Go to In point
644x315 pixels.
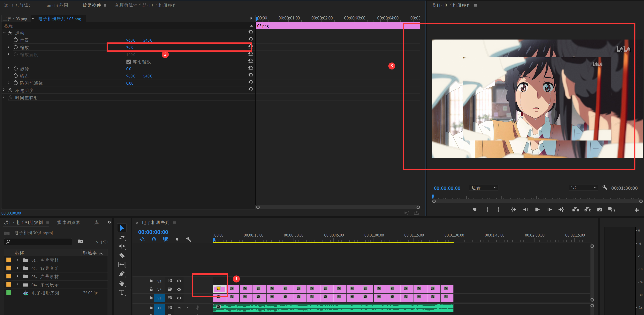click(514, 210)
